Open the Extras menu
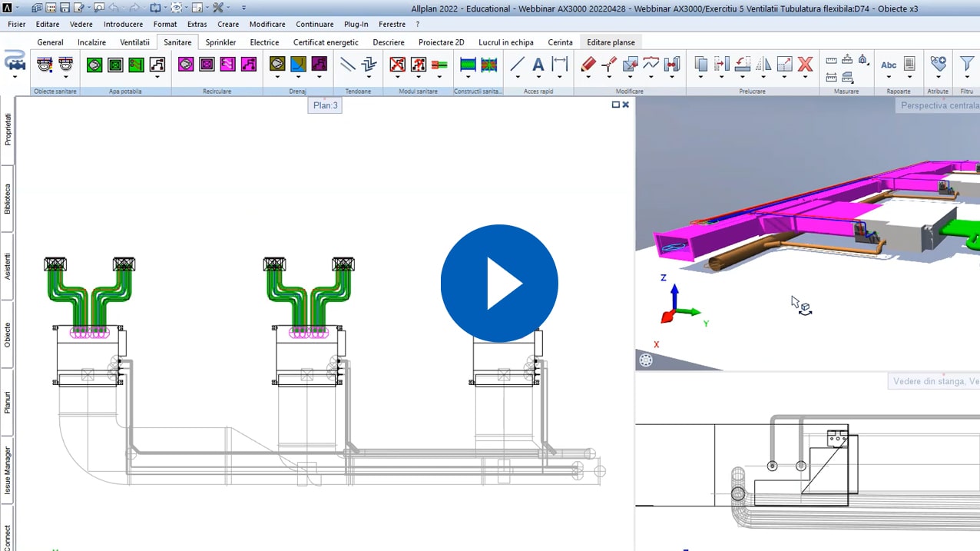 tap(197, 24)
